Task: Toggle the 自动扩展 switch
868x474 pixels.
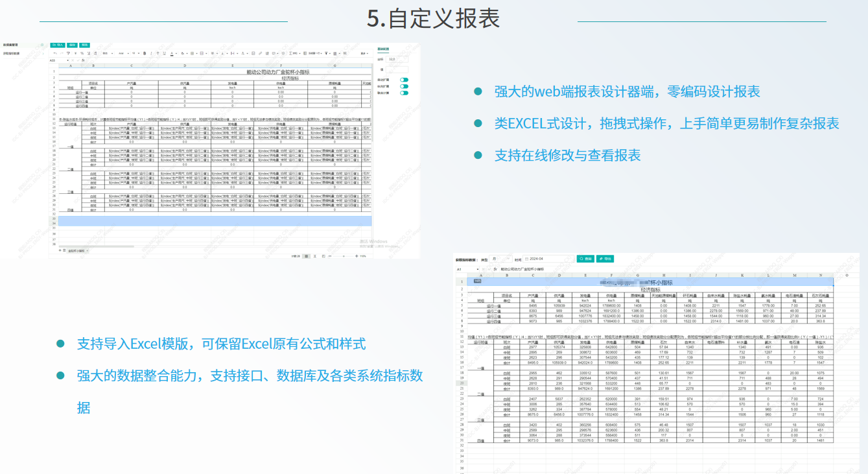Action: tap(404, 80)
